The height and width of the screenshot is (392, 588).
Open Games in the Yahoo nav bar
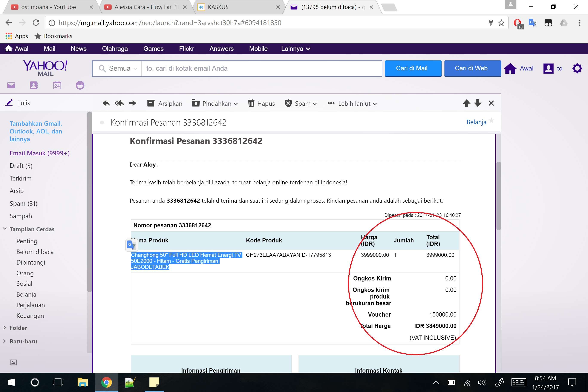coord(153,49)
